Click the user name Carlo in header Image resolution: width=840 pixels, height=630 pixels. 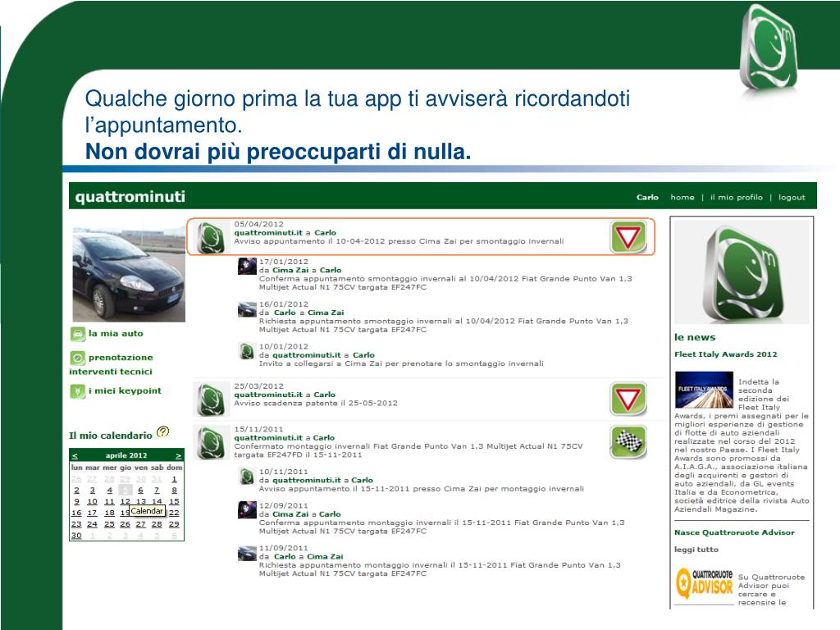(647, 198)
